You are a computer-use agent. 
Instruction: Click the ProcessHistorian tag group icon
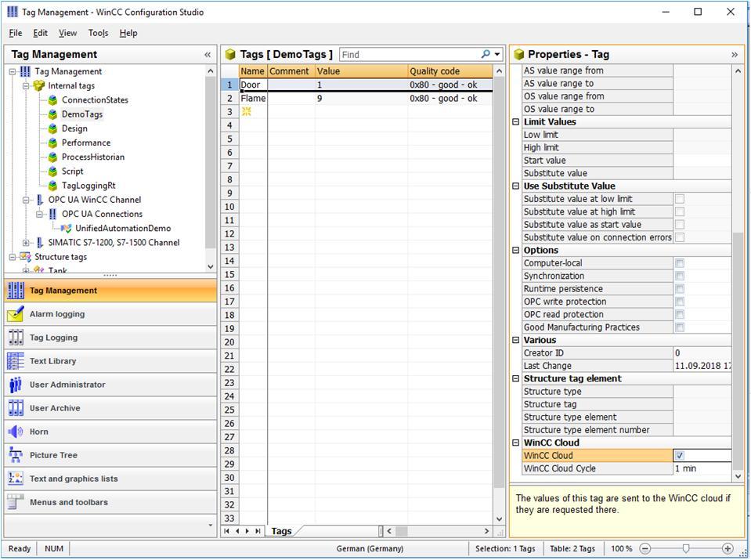coord(52,157)
